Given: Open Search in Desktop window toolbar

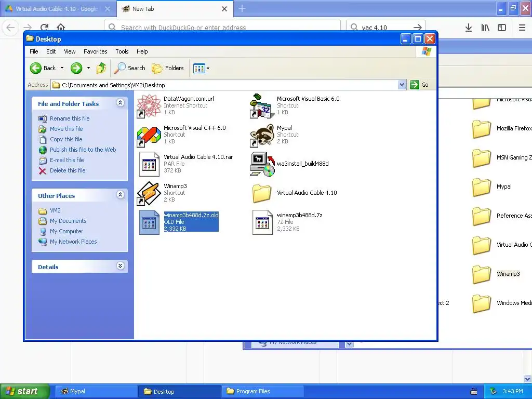Looking at the screenshot, I should (129, 68).
